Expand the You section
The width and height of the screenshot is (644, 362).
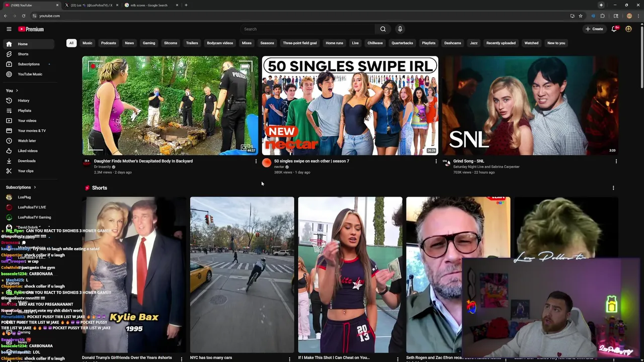tap(12, 90)
